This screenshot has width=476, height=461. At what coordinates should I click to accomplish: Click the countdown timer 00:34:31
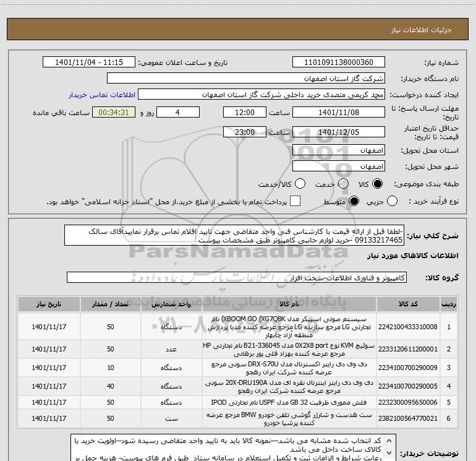click(114, 112)
